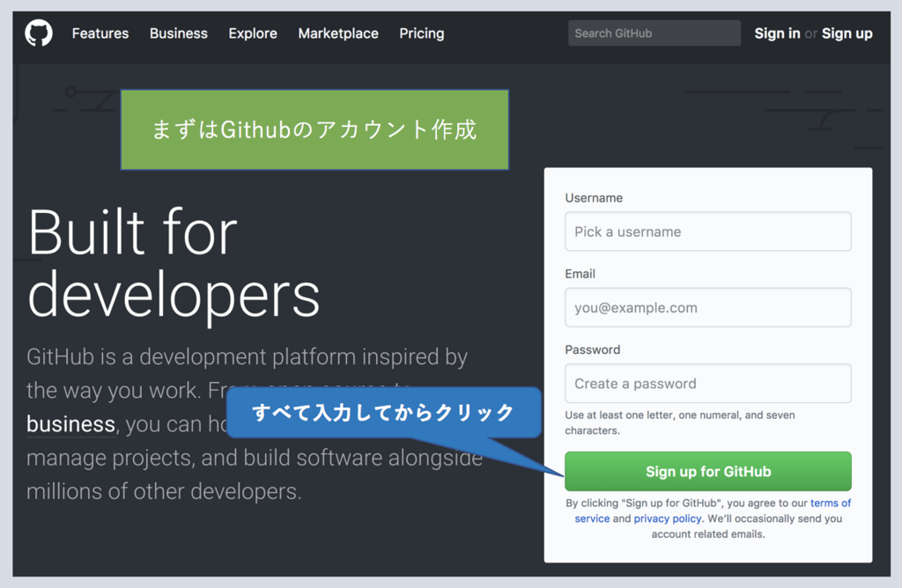The width and height of the screenshot is (902, 588).
Task: Click the GitHub Octocat logo
Action: [39, 33]
